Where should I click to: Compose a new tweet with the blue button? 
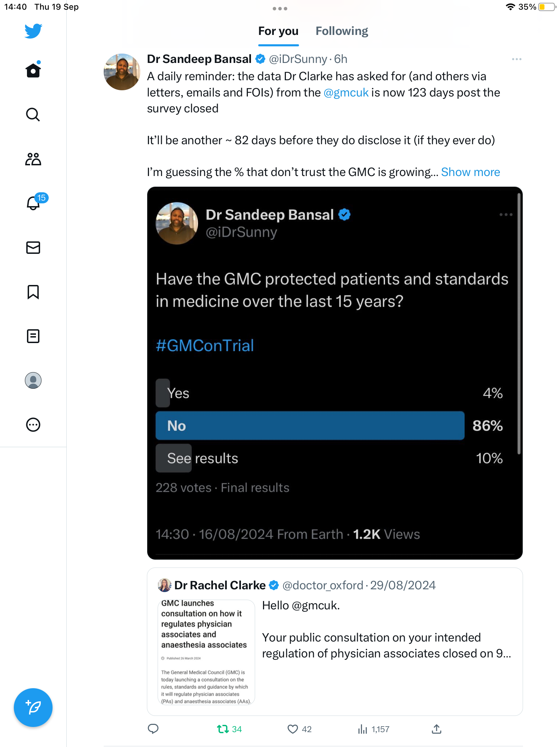point(33,708)
